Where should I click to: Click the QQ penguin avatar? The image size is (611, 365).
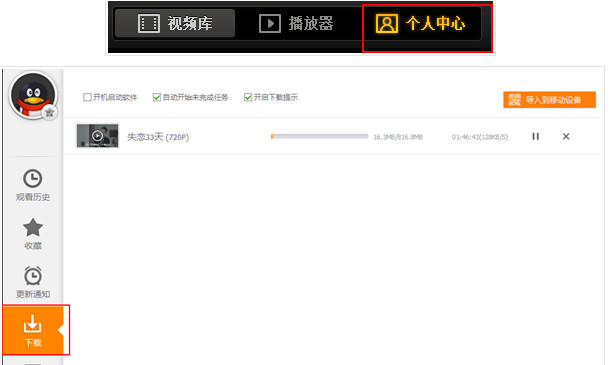(33, 95)
